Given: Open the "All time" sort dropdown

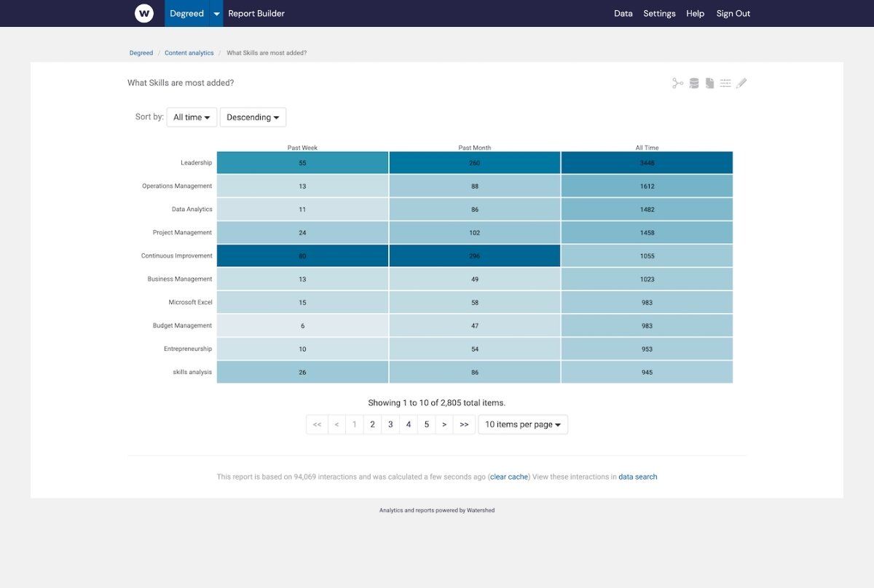Looking at the screenshot, I should pos(192,117).
